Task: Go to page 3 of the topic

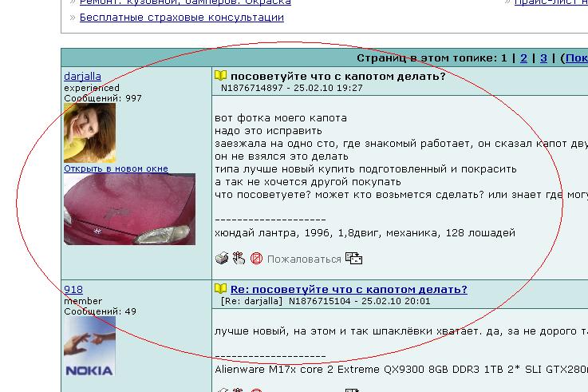Action: click(x=543, y=58)
